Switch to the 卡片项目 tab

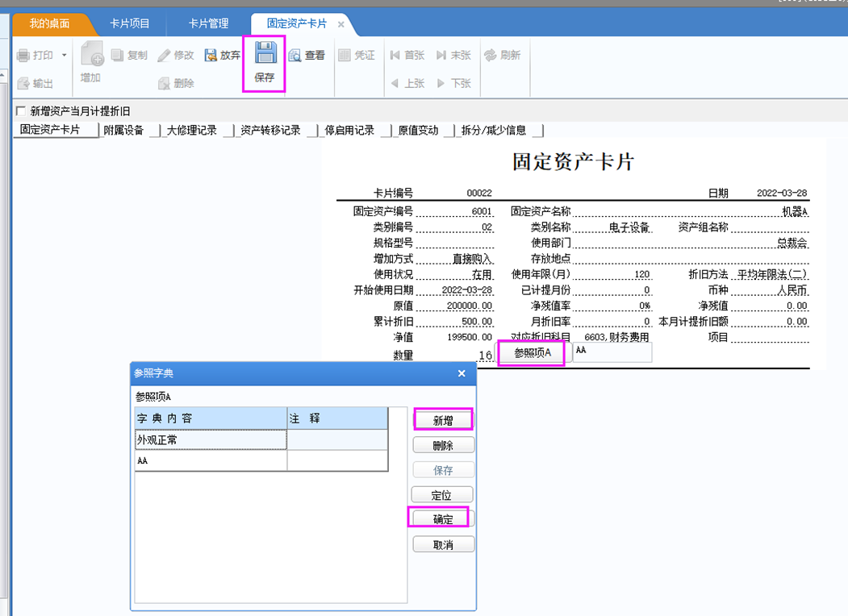tap(130, 23)
